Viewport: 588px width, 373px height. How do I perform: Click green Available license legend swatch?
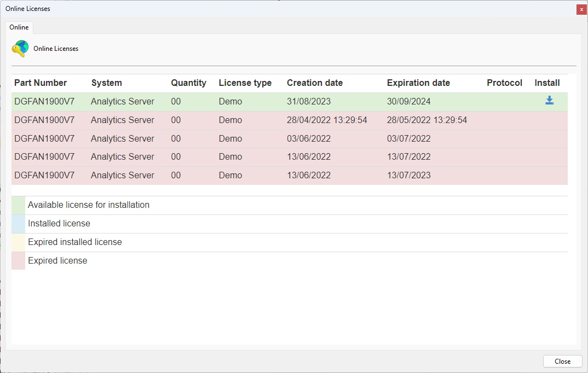(x=18, y=205)
